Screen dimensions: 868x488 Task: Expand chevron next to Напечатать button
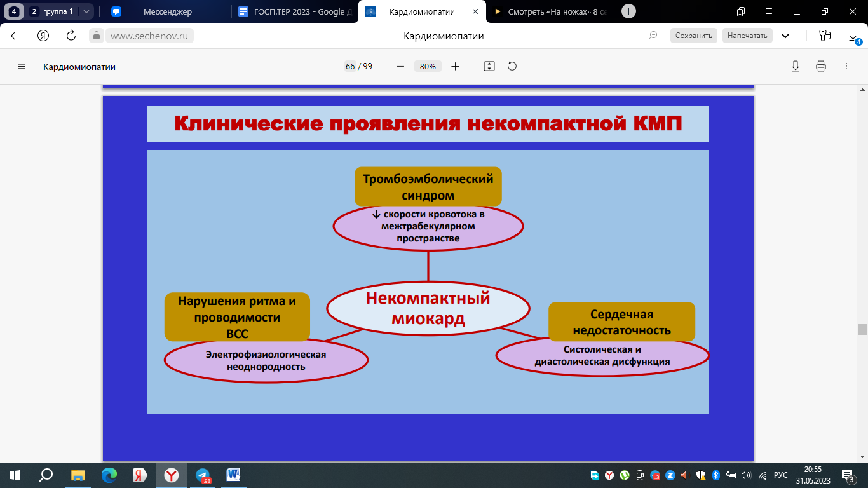coord(785,36)
